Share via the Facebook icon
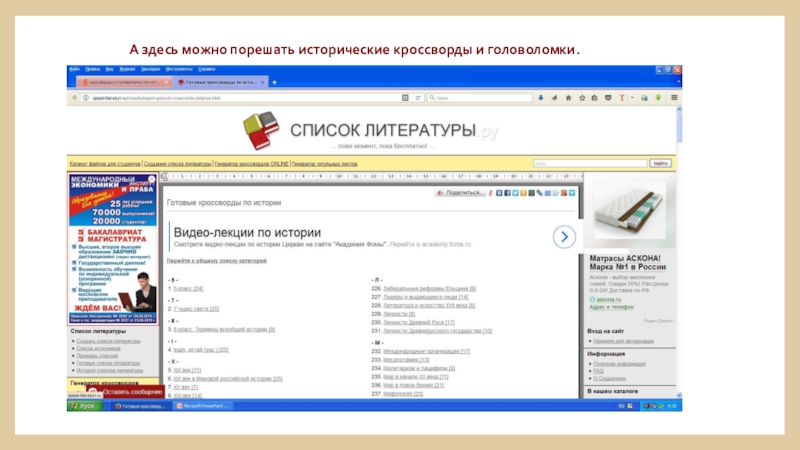 tap(507, 193)
